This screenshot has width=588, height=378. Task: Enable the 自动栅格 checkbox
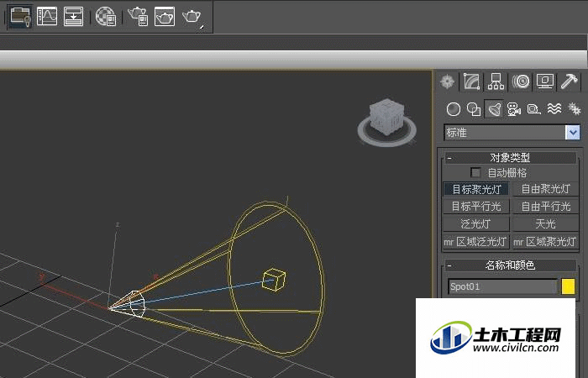coord(475,173)
